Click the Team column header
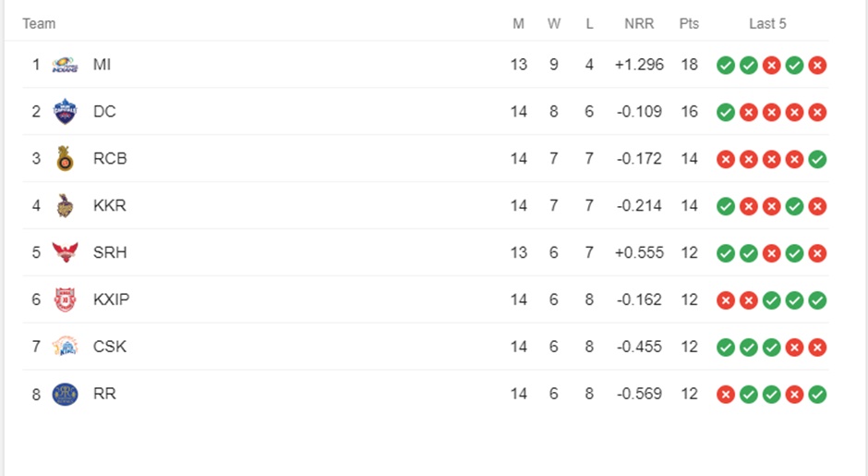Screen dimensions: 868x476 (39, 24)
